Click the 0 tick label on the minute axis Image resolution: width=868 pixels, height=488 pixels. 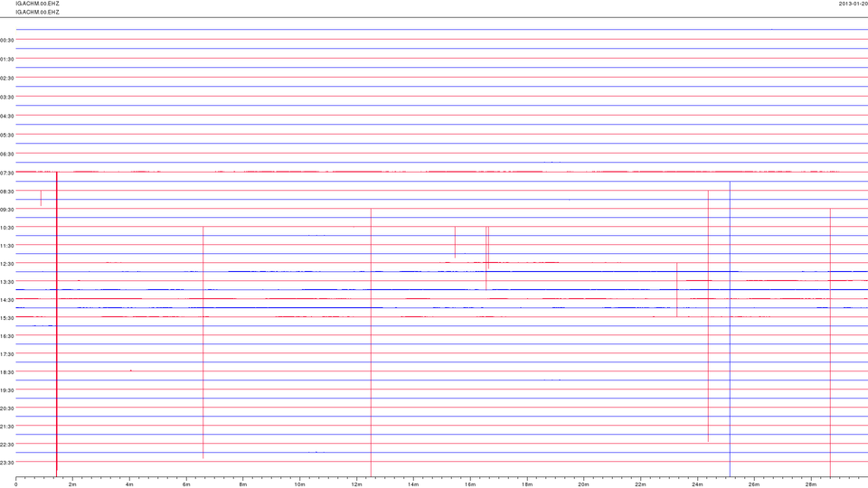tap(16, 484)
